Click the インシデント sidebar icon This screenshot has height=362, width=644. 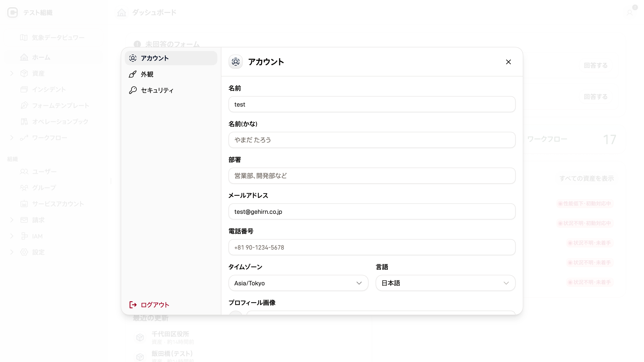24,89
